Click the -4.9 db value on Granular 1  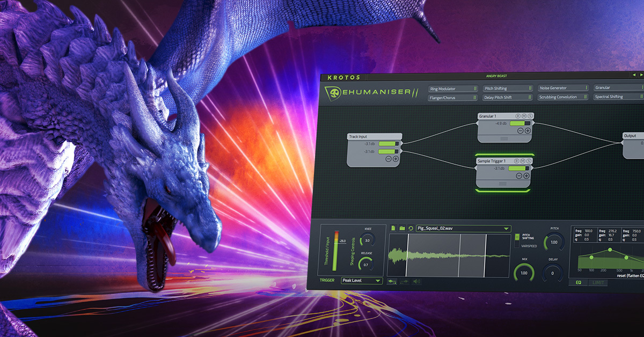(x=501, y=123)
